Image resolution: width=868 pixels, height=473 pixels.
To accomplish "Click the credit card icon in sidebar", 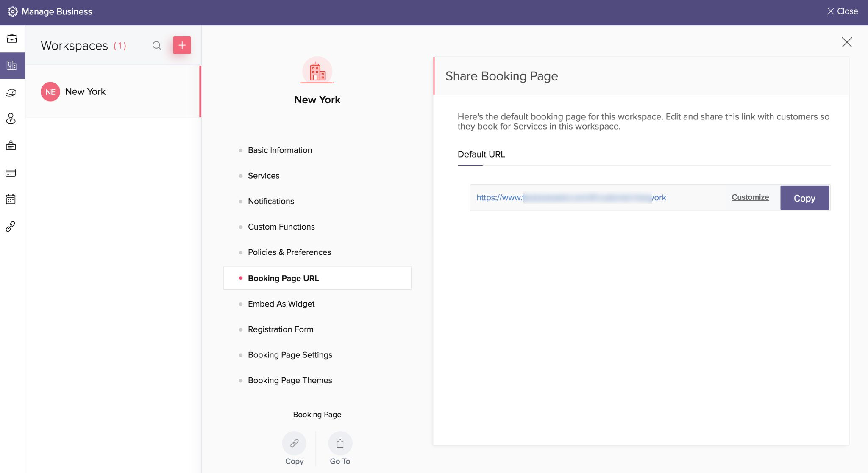I will pos(11,173).
